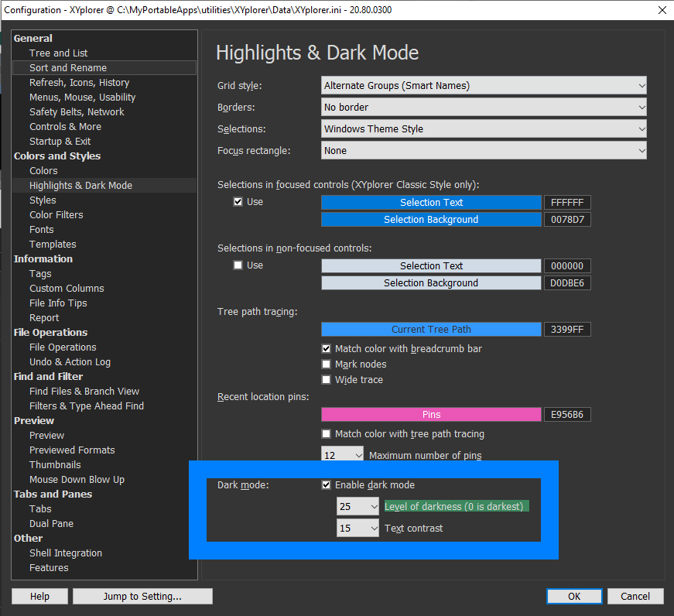
Task: Change maximum number of pins value
Action: (x=342, y=454)
